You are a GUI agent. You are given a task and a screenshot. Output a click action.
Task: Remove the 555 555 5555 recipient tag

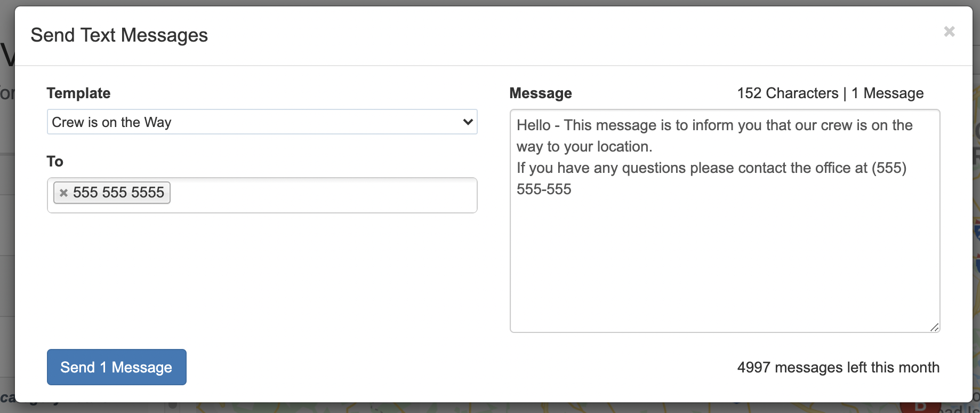pyautogui.click(x=63, y=193)
